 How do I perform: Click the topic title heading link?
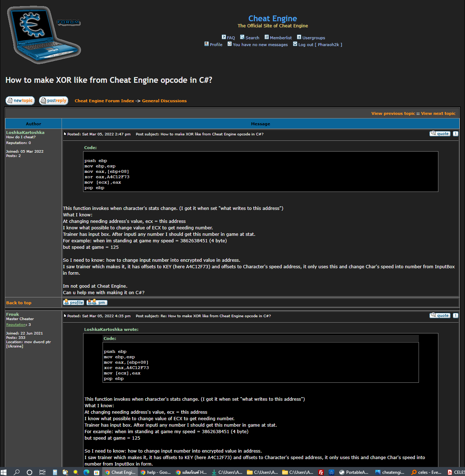coord(109,80)
